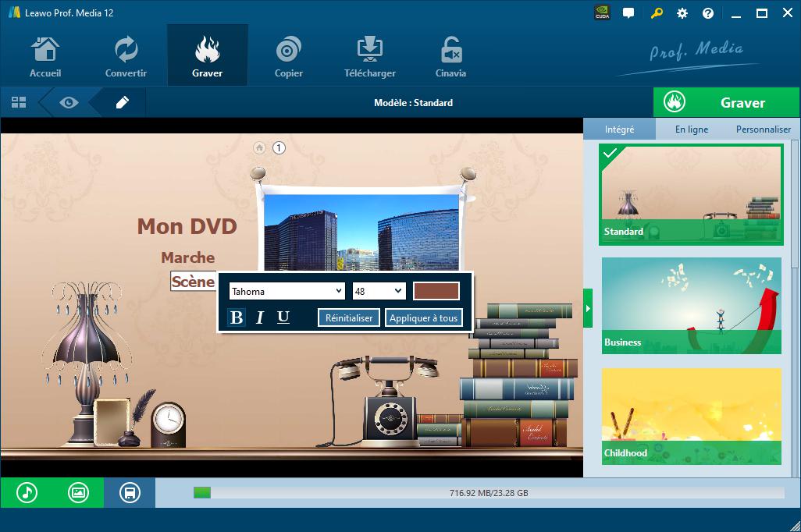Toggle the eye preview mode
The width and height of the screenshot is (801, 532).
coord(69,103)
